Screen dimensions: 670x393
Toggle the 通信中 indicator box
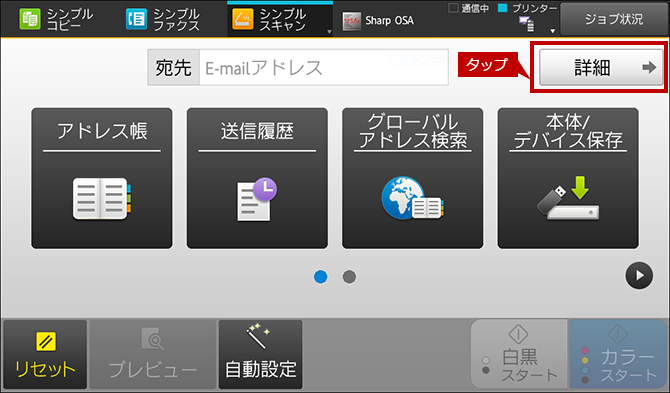(453, 8)
